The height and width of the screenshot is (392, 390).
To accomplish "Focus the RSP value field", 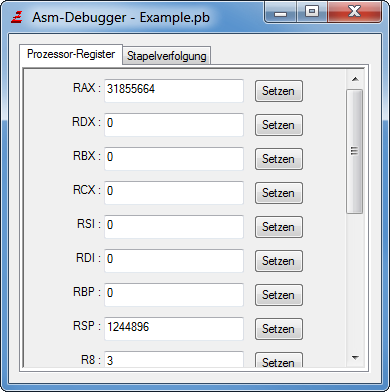I will [174, 329].
